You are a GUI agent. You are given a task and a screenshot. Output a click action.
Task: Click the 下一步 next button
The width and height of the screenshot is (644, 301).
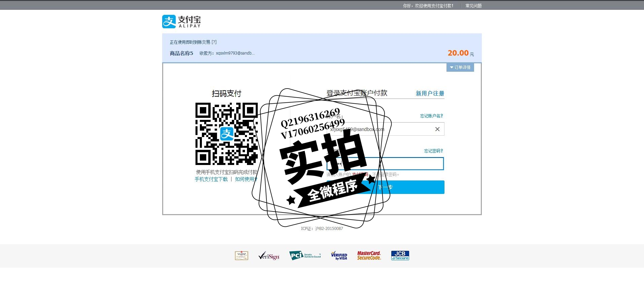(x=385, y=187)
